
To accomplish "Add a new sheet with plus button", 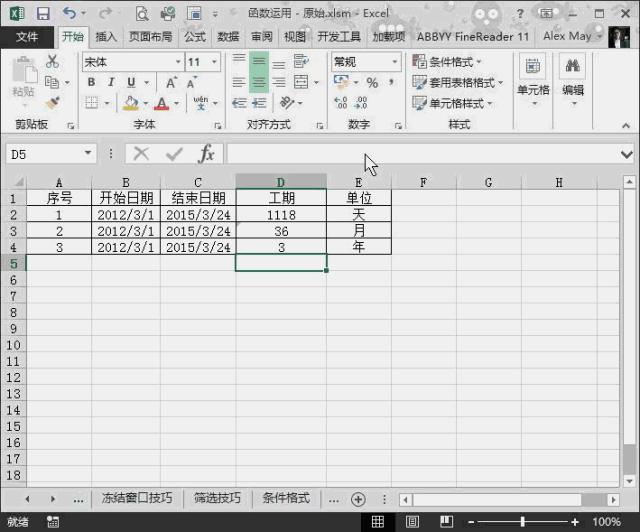I will (x=358, y=499).
